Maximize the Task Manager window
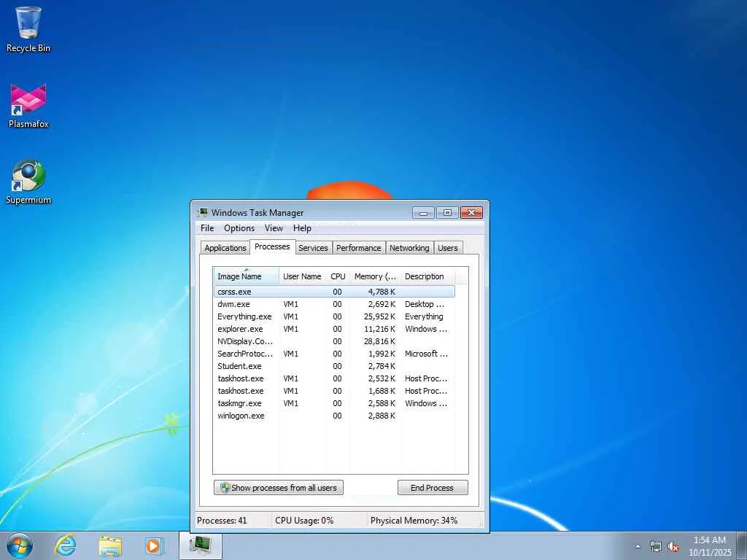Image resolution: width=747 pixels, height=560 pixels. coord(447,212)
